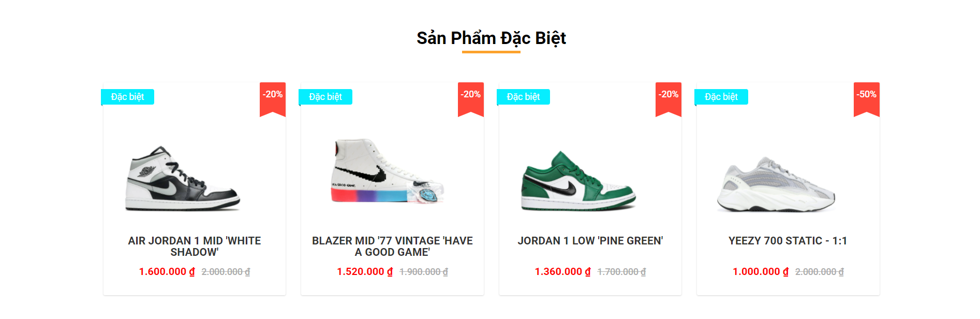
Task: Click the JORDAN 1 LOW 'PINE GREEN' title
Action: 590,240
